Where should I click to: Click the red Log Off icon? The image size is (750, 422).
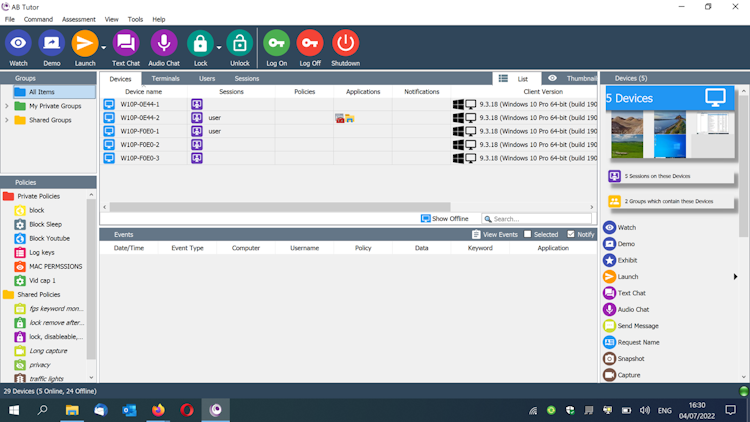point(310,44)
